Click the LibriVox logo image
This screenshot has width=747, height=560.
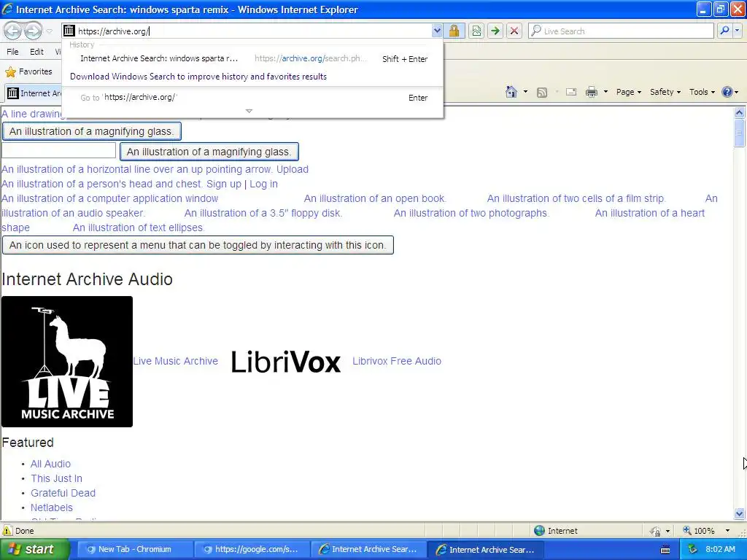coord(285,362)
